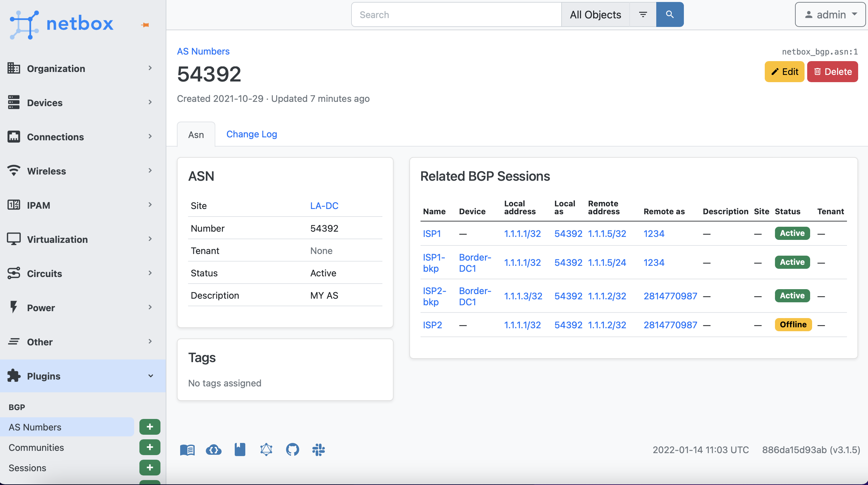This screenshot has width=868, height=485.
Task: Click the plus button beside Communities
Action: [x=150, y=447]
